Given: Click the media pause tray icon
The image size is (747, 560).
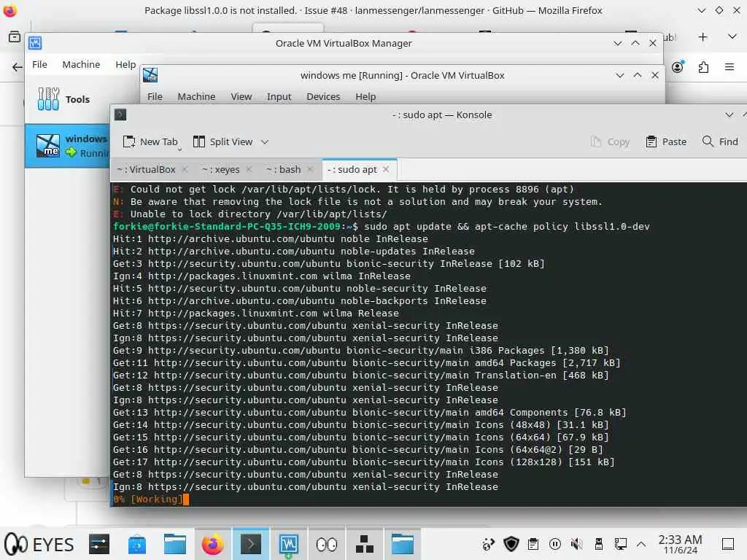Looking at the screenshot, I should pyautogui.click(x=555, y=544).
